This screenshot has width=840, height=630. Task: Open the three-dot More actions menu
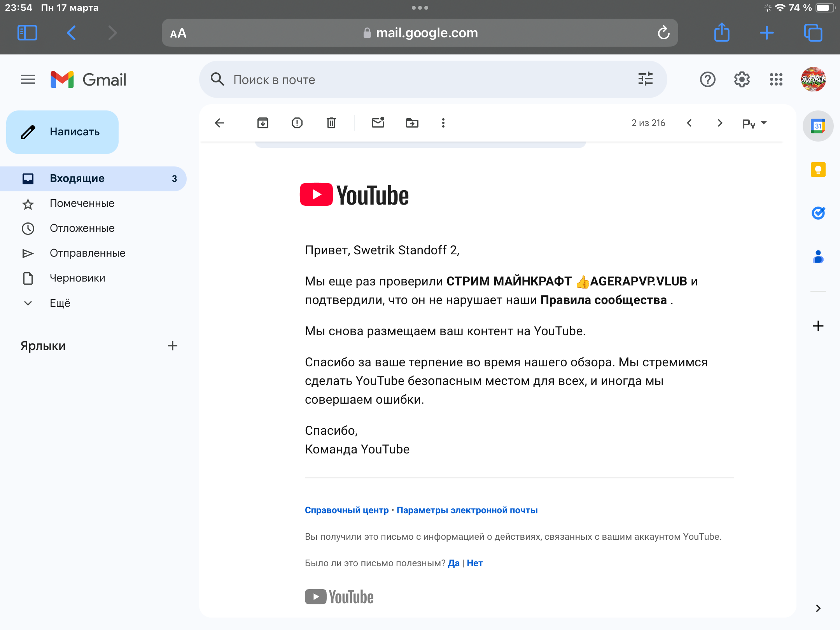[x=443, y=123]
